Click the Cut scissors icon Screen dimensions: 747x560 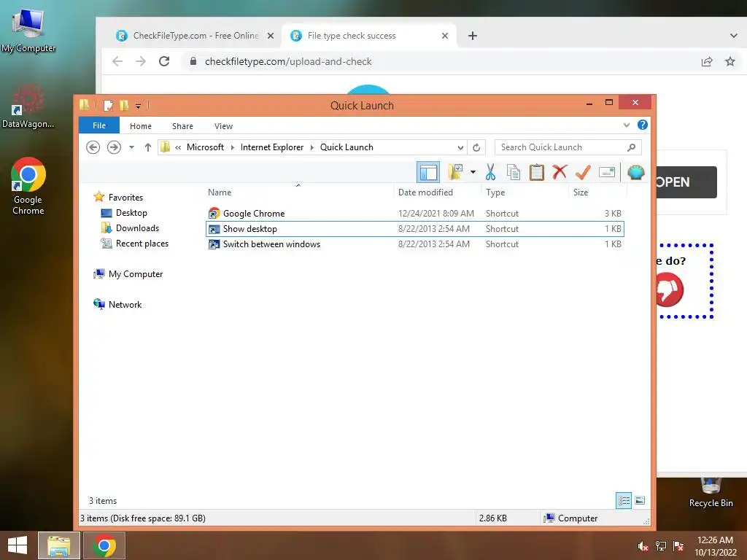[x=490, y=172]
